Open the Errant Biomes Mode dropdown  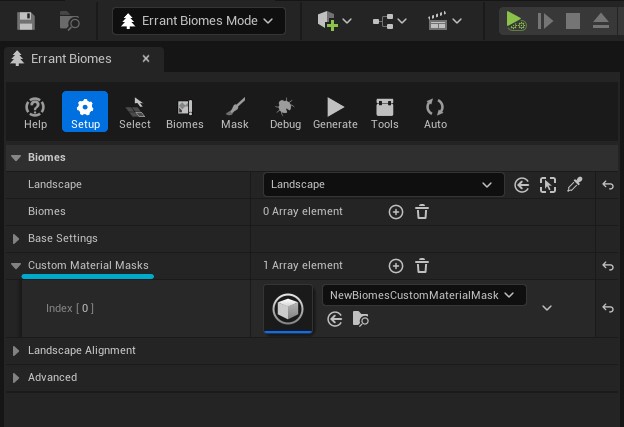pyautogui.click(x=199, y=21)
